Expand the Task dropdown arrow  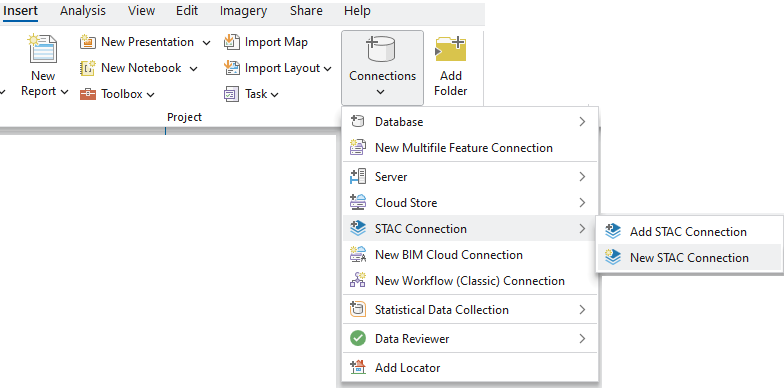point(274,95)
